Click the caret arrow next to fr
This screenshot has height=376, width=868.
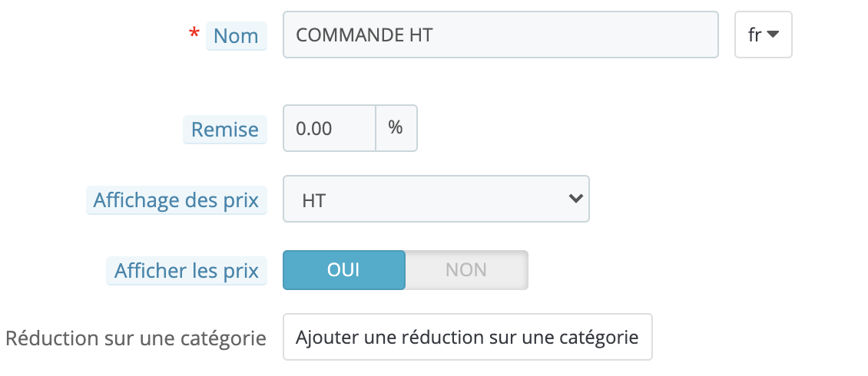(773, 35)
